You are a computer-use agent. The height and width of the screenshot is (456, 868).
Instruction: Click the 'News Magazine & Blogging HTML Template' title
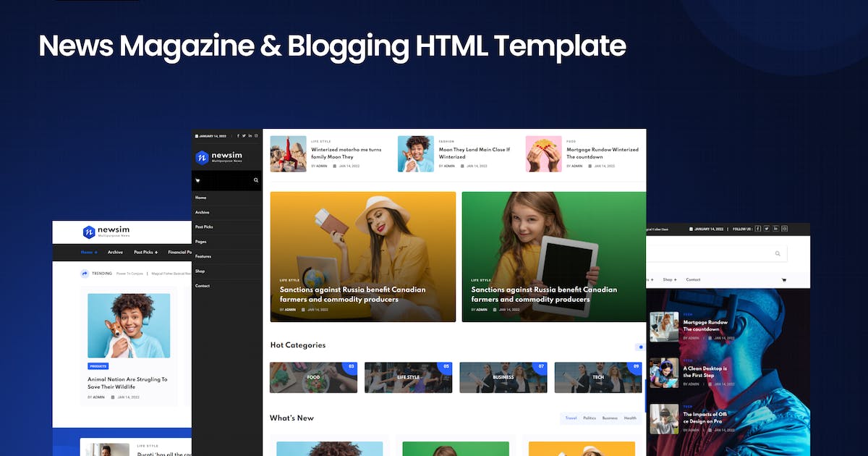(x=332, y=46)
